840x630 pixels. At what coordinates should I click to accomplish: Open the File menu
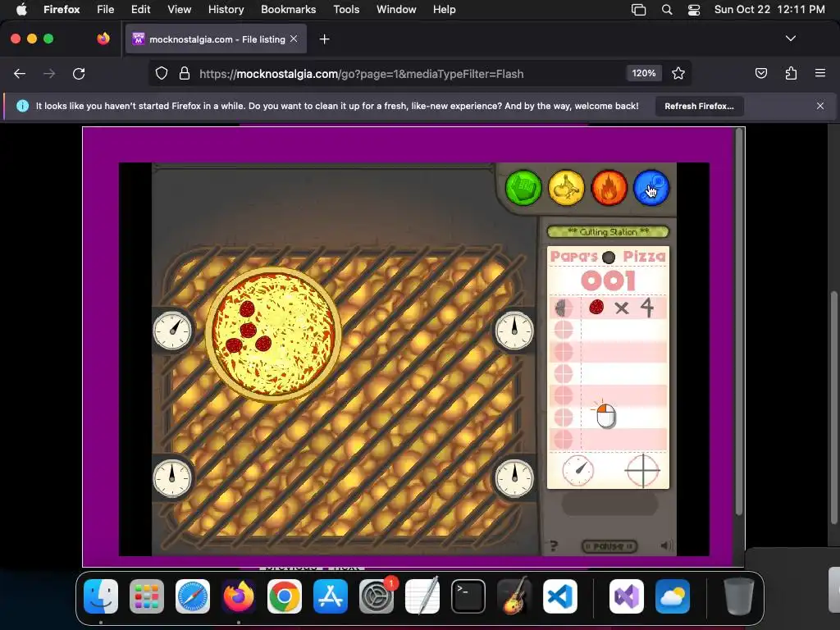106,10
